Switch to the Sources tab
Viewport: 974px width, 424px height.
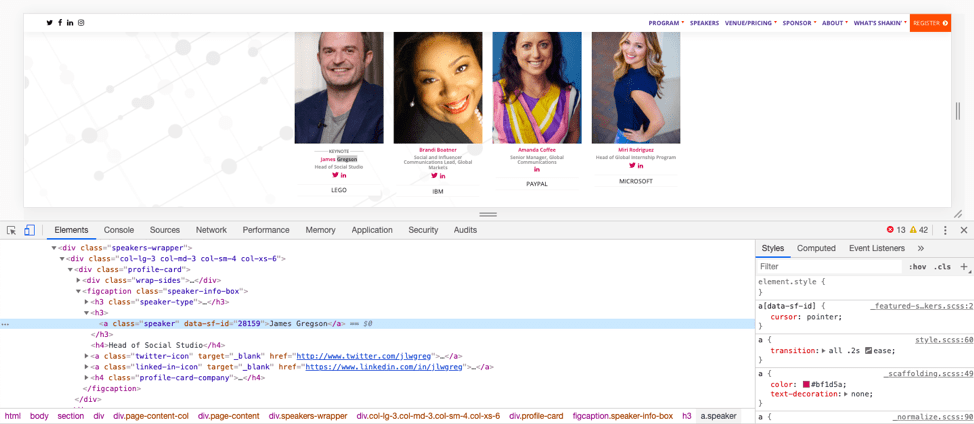(165, 230)
